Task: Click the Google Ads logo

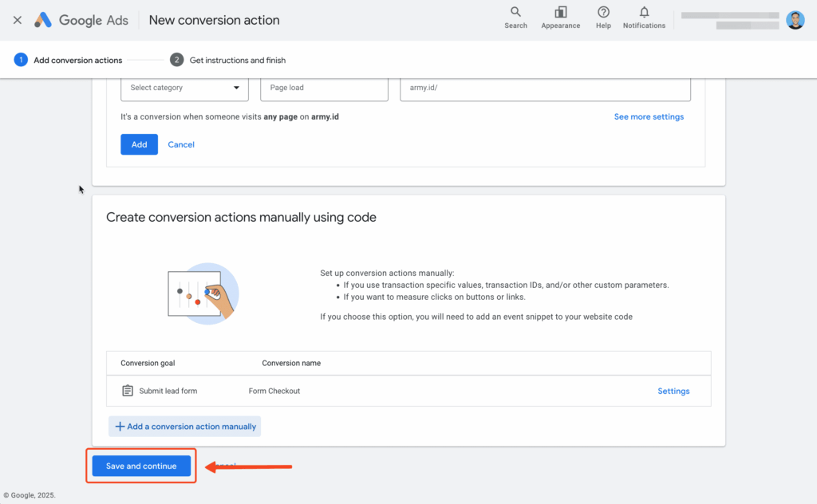Action: click(80, 19)
